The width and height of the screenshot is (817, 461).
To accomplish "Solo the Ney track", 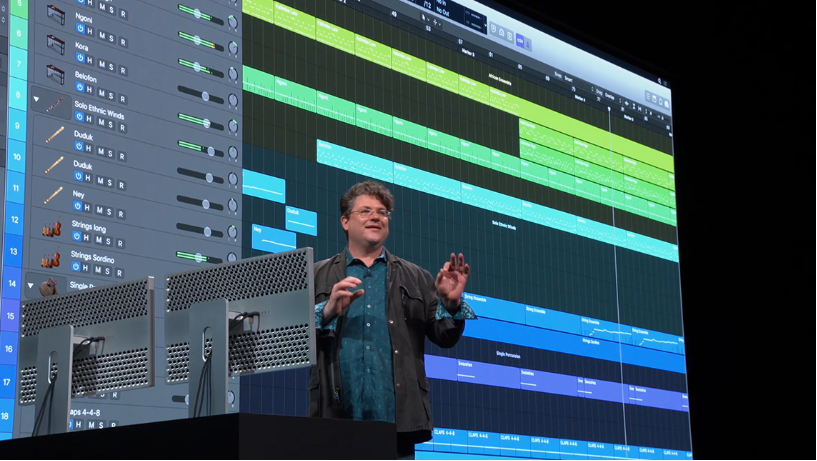I will tap(108, 213).
